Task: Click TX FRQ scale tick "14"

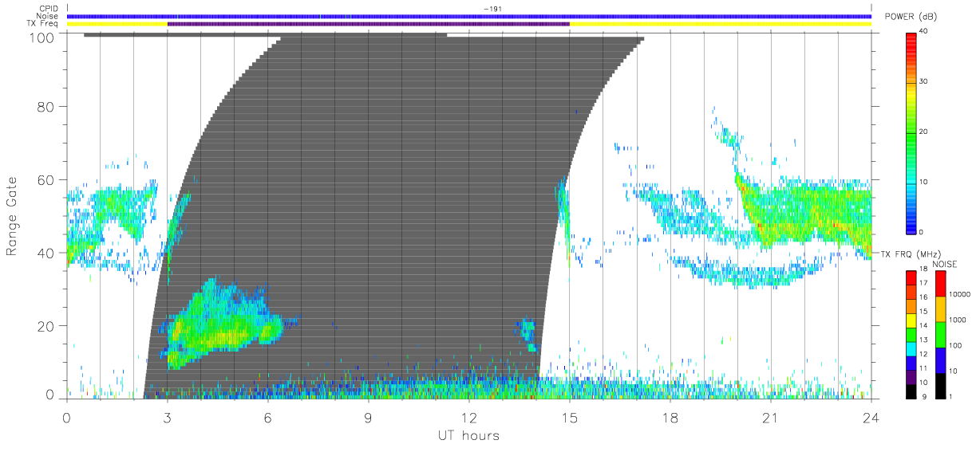Action: (923, 326)
